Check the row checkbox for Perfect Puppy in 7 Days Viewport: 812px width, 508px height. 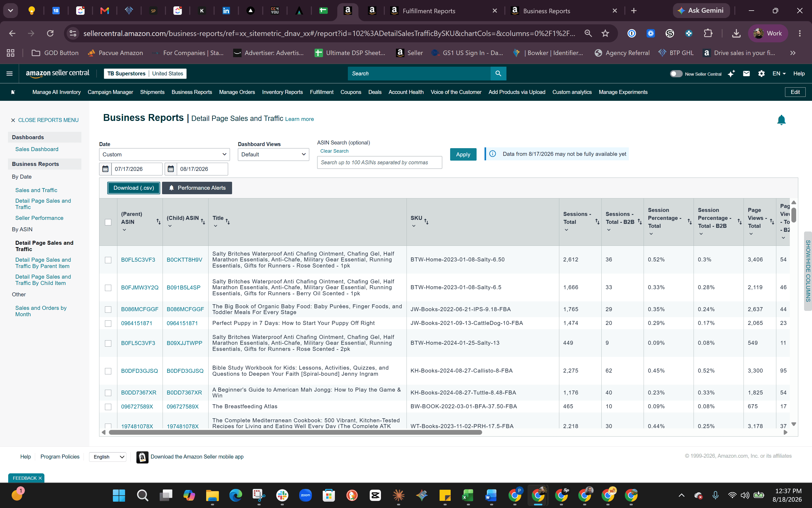point(108,324)
